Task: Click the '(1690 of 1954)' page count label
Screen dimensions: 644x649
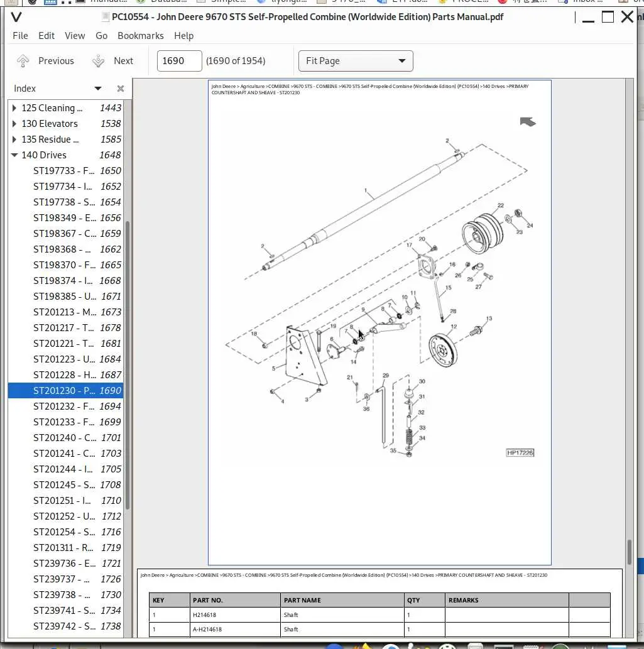Action: tap(236, 61)
